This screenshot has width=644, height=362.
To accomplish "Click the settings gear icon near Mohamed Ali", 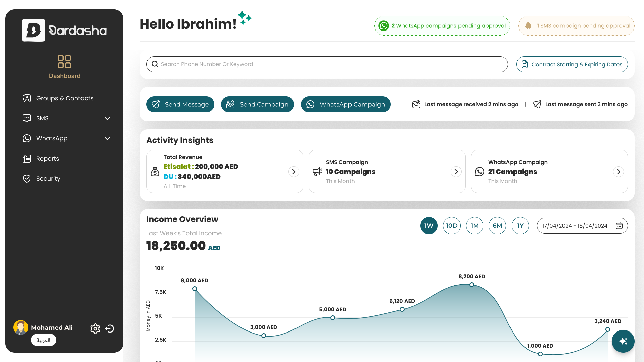I will 95,329.
